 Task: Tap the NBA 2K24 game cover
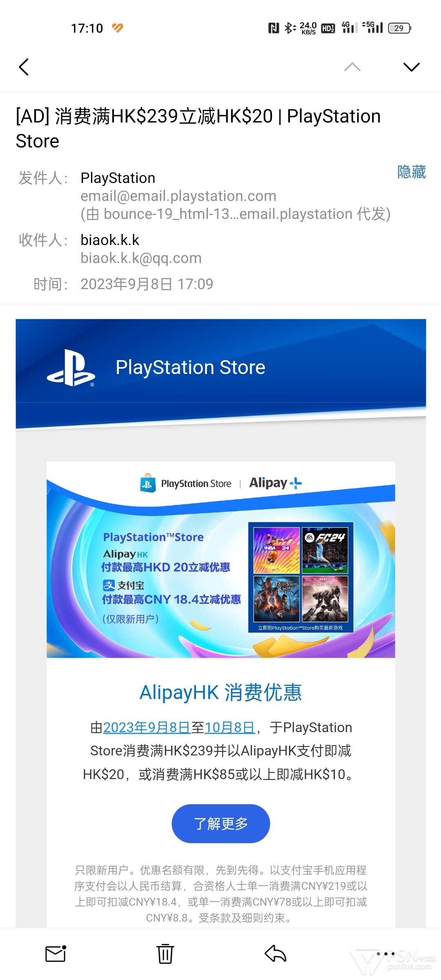tap(276, 550)
